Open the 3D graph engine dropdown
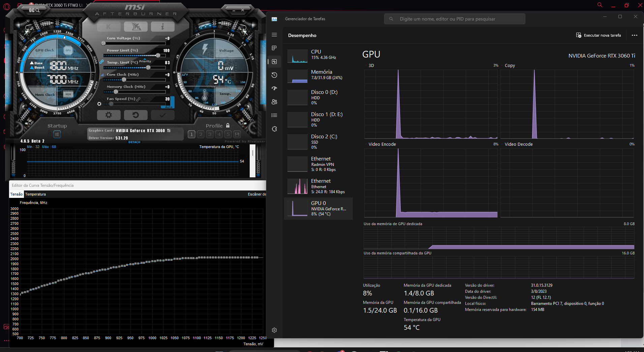Viewport: 644px width, 352px height. (x=369, y=66)
